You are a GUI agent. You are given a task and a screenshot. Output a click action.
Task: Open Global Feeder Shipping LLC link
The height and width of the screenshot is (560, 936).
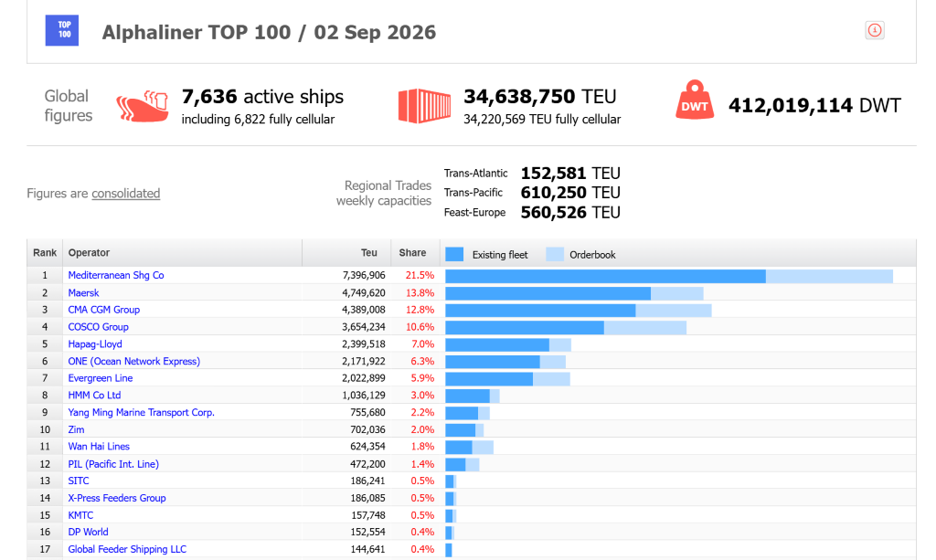pos(127,549)
